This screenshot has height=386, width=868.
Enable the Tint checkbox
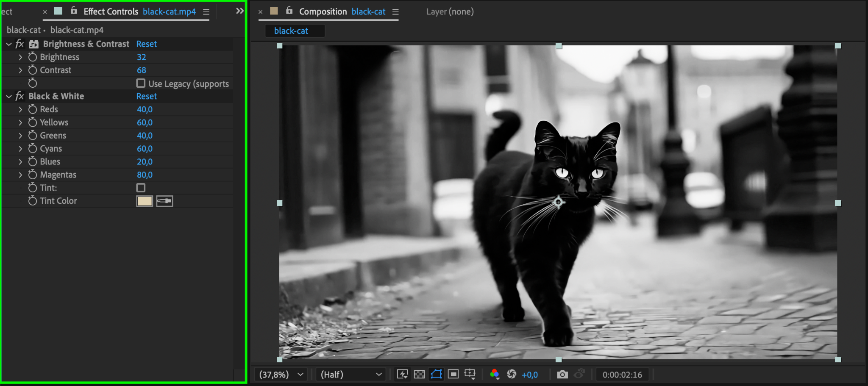coord(141,188)
